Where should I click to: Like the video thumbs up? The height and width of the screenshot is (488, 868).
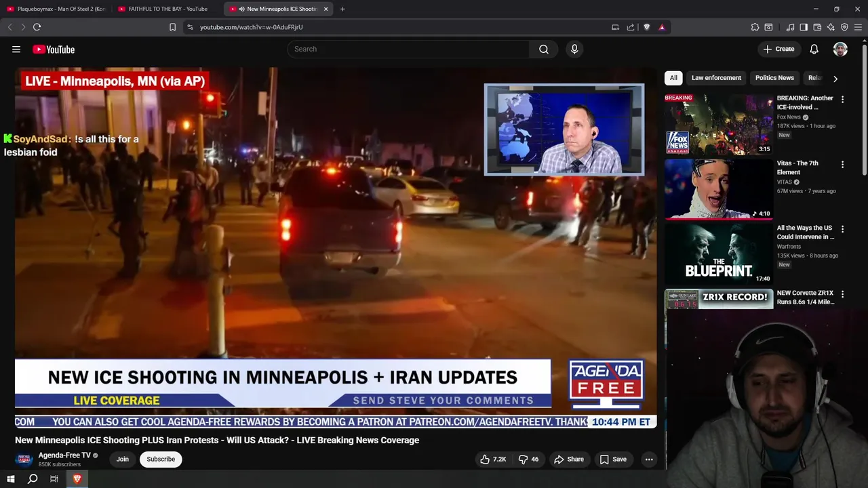(493, 459)
